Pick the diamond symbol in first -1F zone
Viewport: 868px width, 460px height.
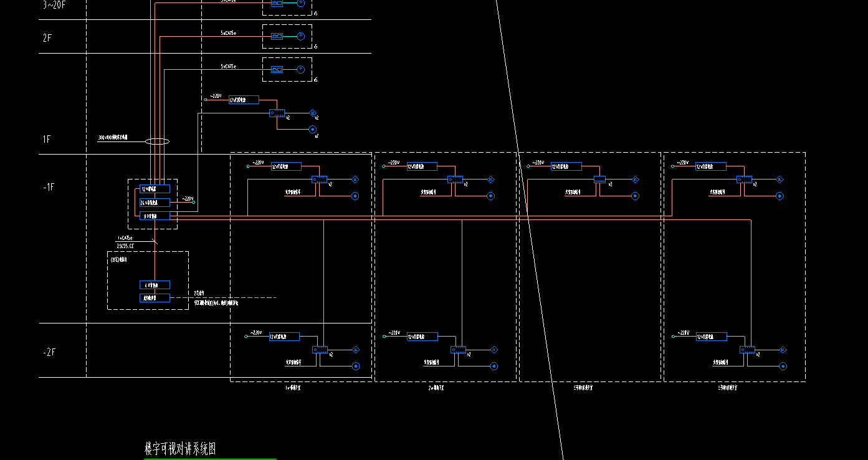pyautogui.click(x=355, y=180)
